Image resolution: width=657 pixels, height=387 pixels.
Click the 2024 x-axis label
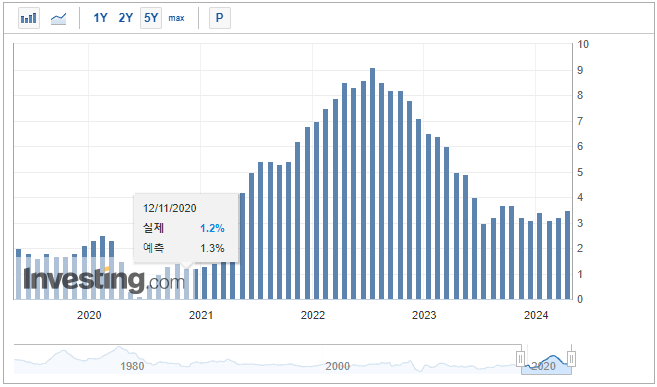[x=536, y=315]
